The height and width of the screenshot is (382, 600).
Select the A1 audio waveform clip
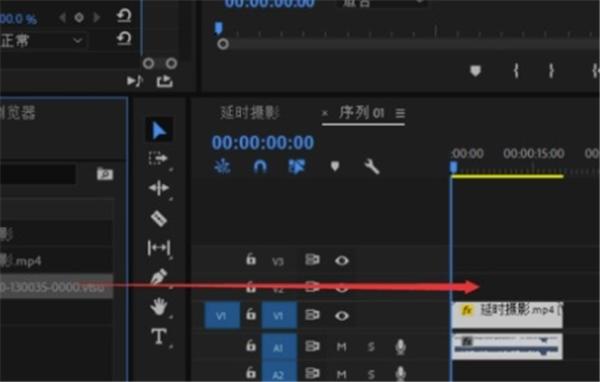(507, 346)
